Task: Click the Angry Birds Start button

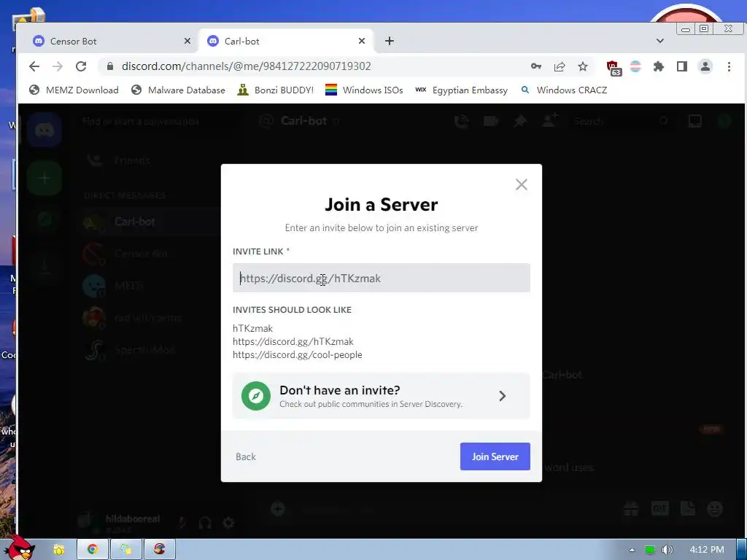Action: 19,547
